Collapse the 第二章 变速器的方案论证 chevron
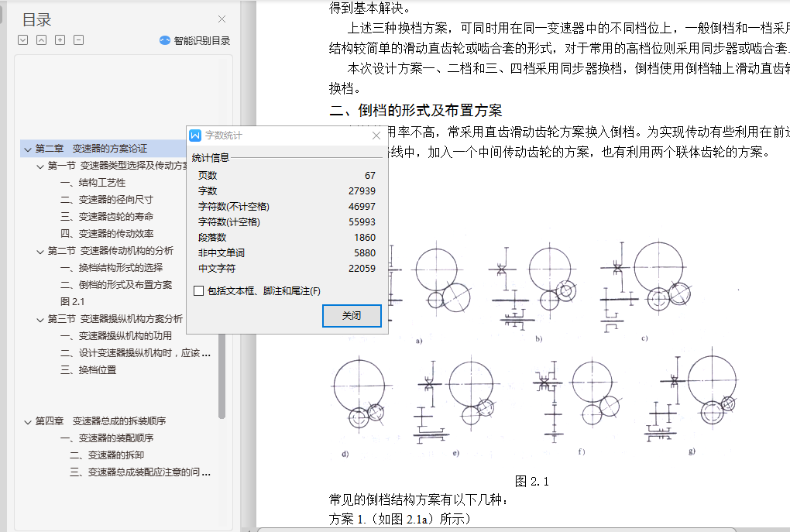Image resolution: width=790 pixels, height=532 pixels. pos(28,149)
